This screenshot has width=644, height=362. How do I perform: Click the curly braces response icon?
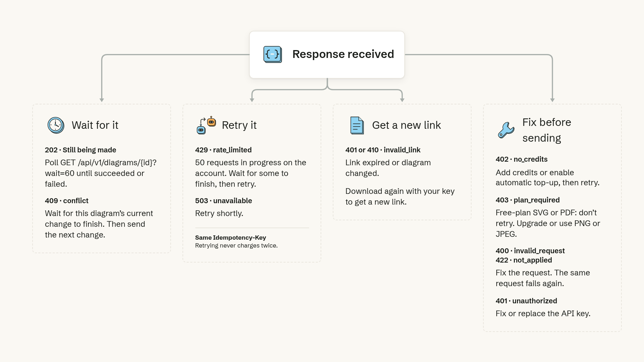click(273, 54)
